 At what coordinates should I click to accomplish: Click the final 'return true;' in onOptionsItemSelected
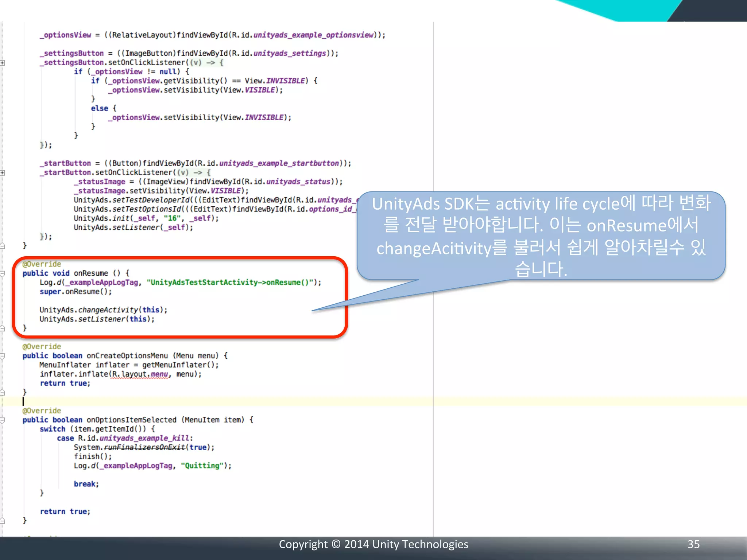click(65, 512)
